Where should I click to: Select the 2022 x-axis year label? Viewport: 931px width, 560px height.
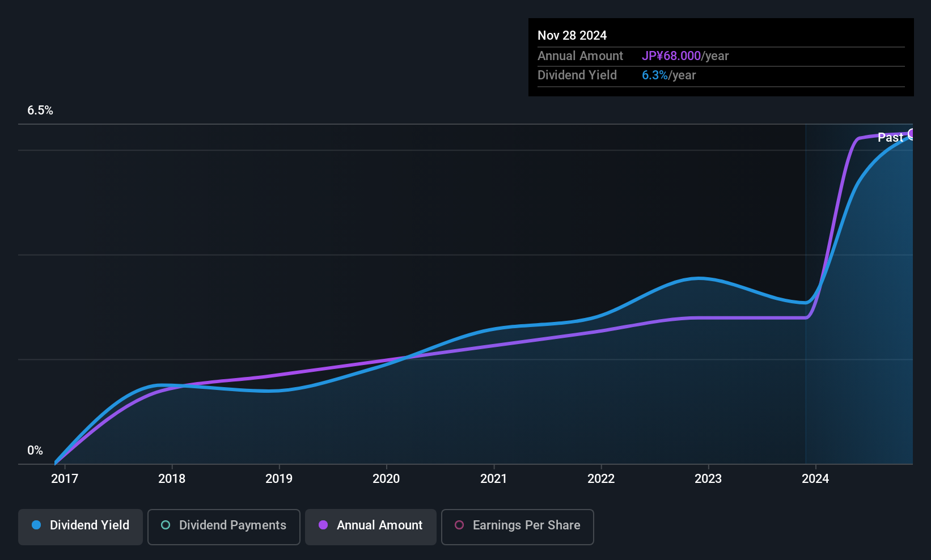click(x=601, y=479)
